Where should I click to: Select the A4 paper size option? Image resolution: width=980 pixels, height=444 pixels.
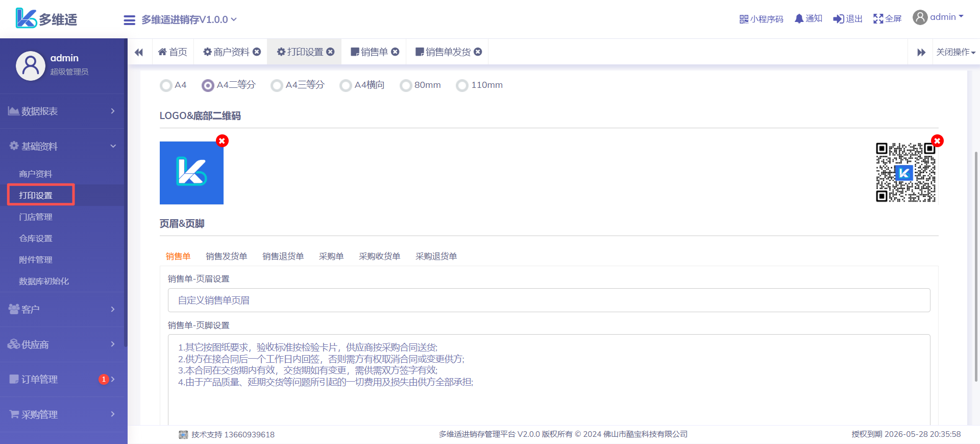tap(166, 85)
